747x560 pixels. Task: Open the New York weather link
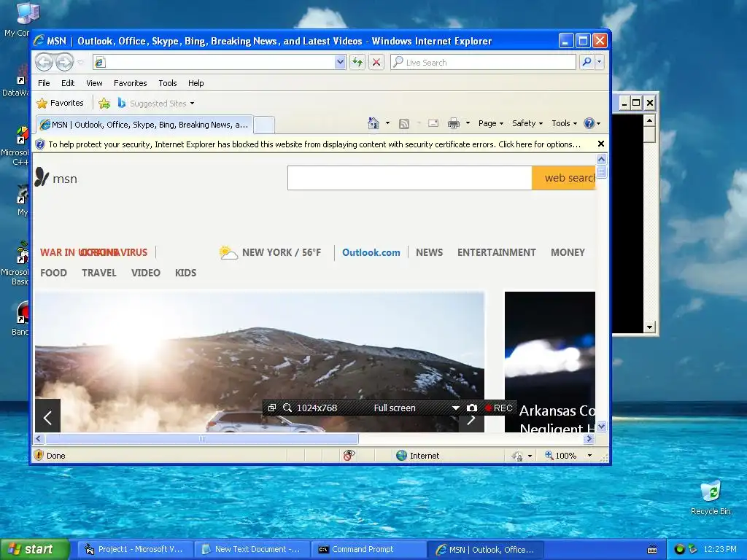coord(270,252)
